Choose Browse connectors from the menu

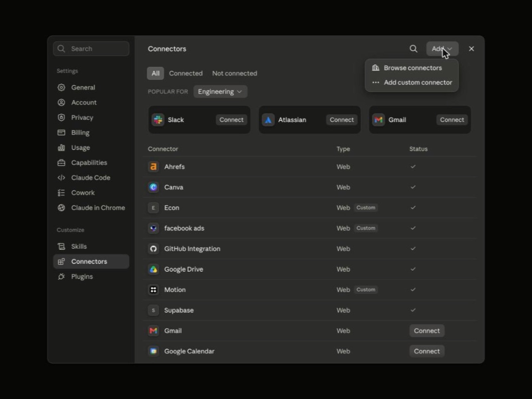point(412,68)
